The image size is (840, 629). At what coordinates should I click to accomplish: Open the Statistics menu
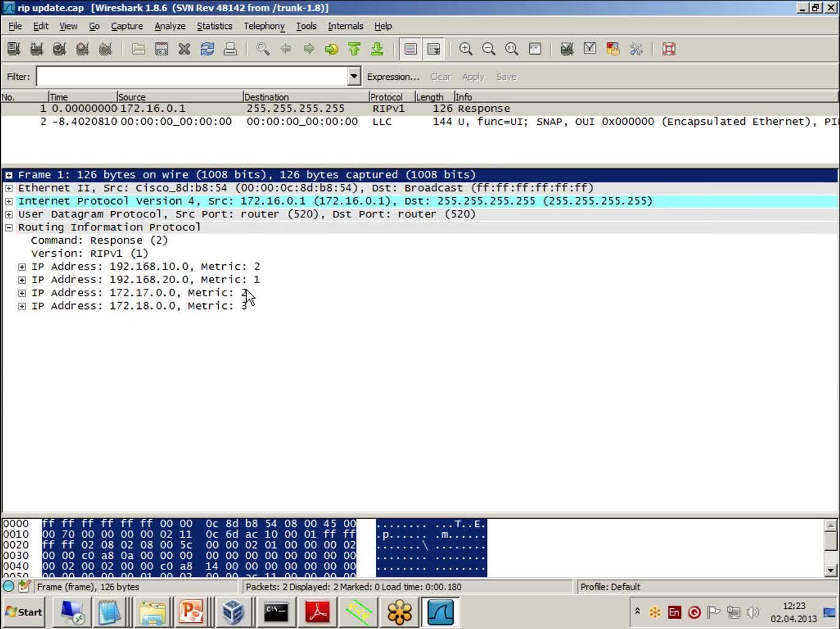[x=214, y=26]
